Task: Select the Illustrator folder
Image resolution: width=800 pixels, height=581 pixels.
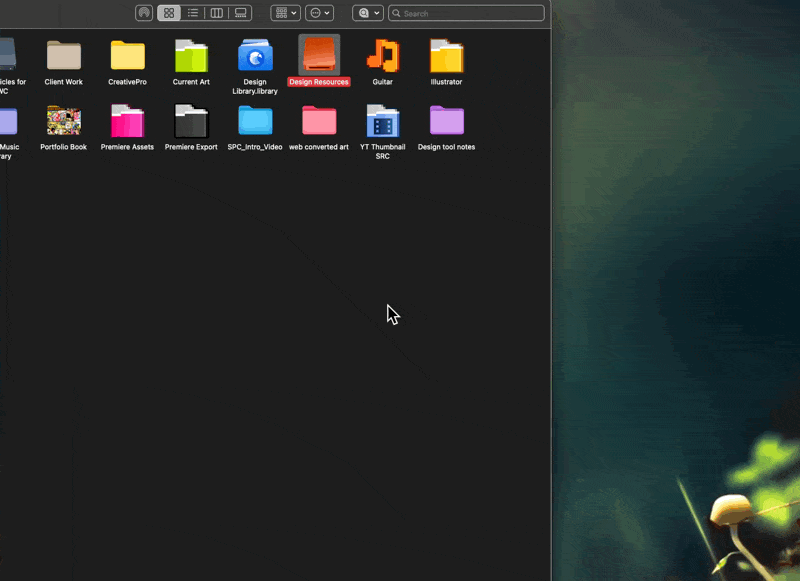Action: 446,56
